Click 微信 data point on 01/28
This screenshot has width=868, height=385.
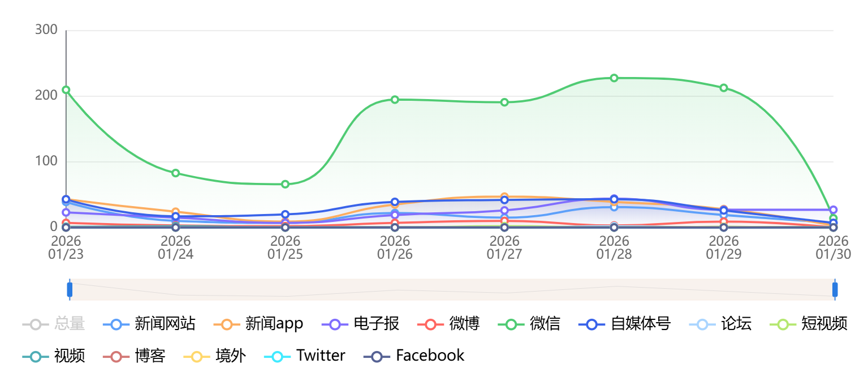614,78
